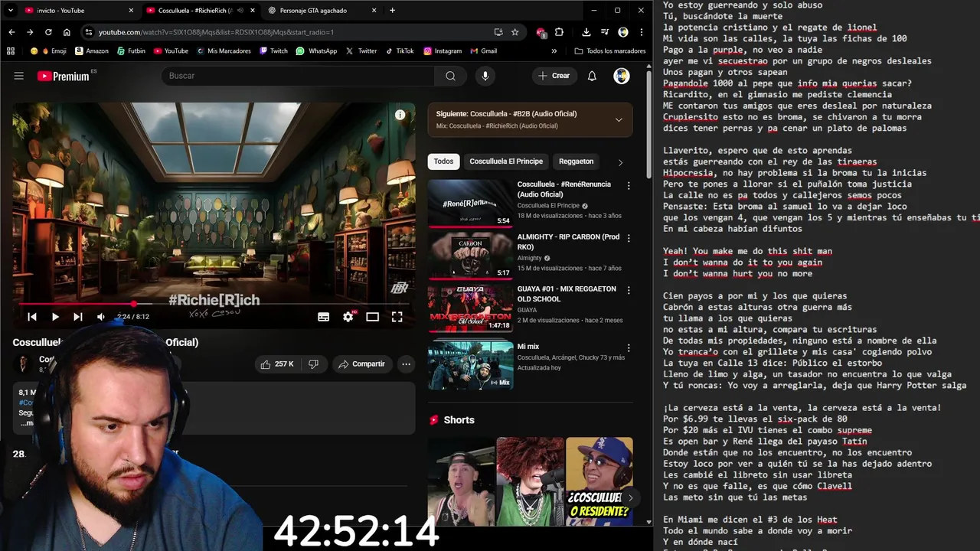Skip to the next video in player

coord(78,317)
